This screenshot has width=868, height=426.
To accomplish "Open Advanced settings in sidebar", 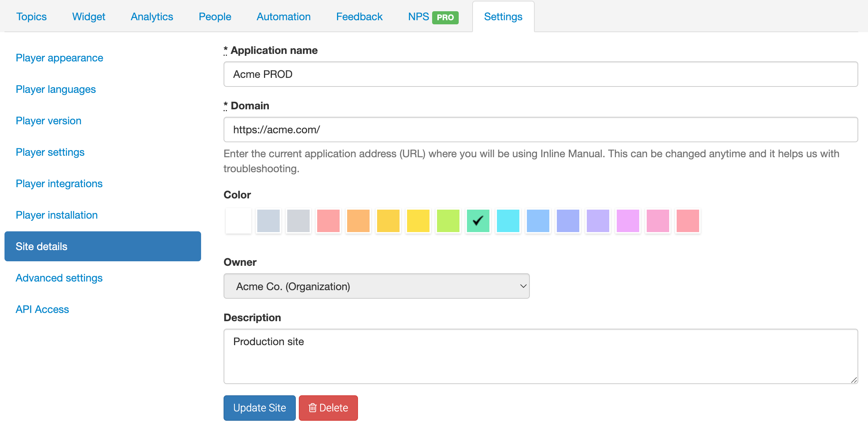I will (x=59, y=278).
